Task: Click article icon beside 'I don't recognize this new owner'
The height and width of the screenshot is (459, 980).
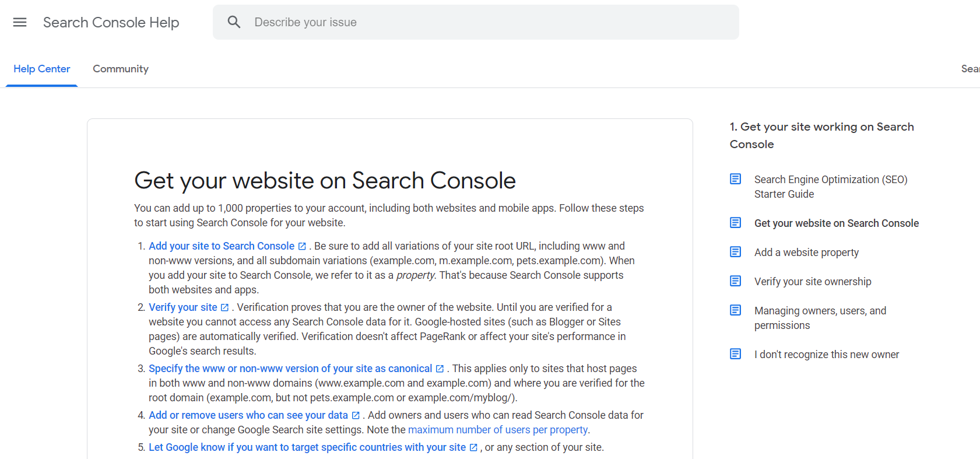Action: pos(736,354)
